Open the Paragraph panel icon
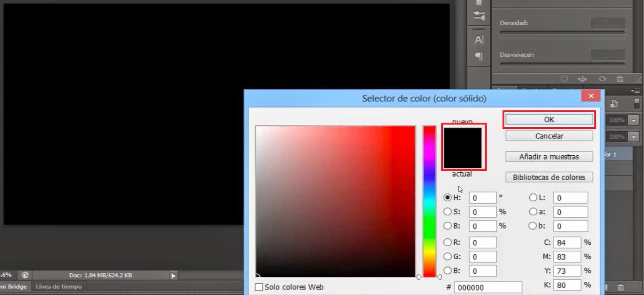The width and height of the screenshot is (644, 295). pos(479,56)
